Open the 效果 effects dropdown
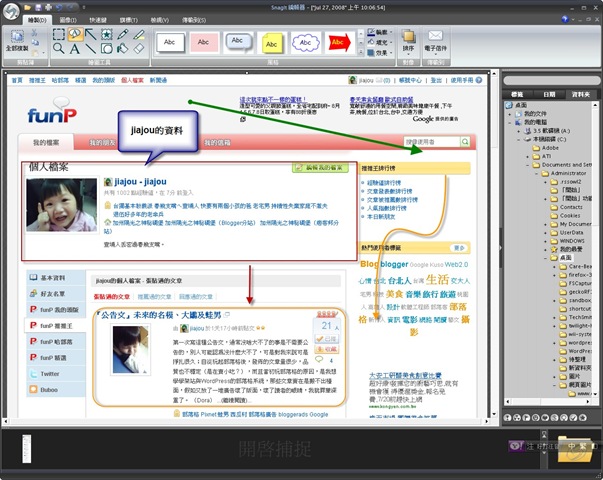 point(380,54)
